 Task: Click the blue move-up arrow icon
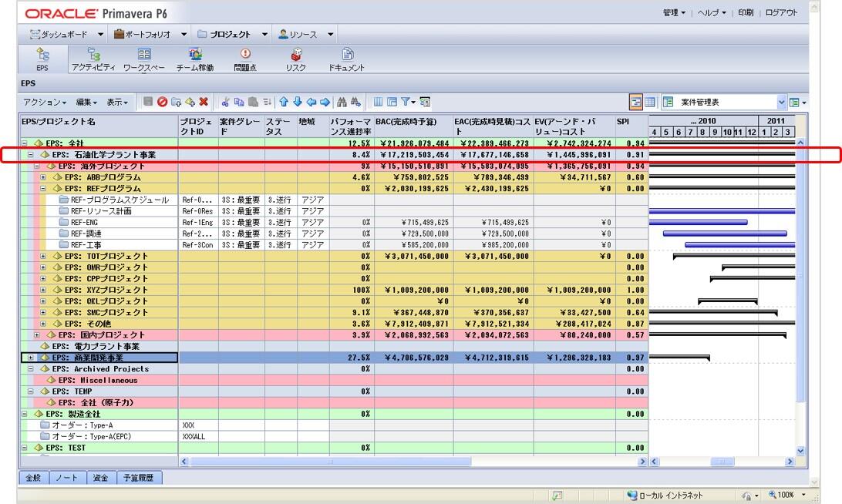[x=284, y=102]
